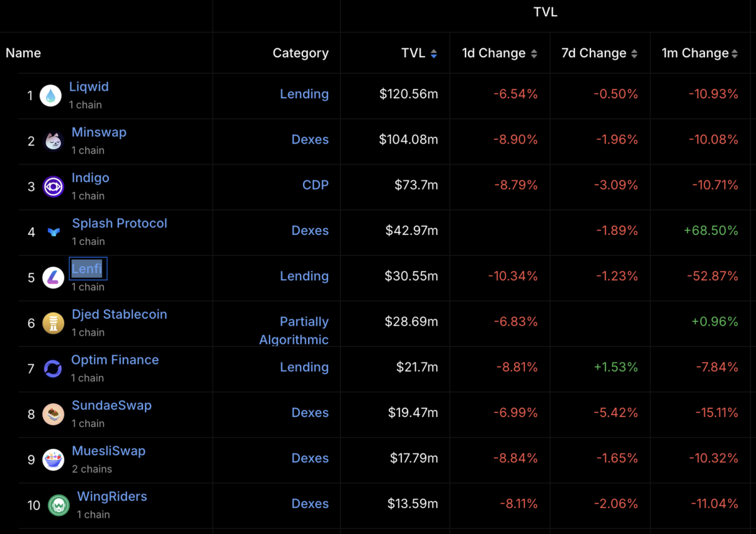
Task: Click the Indigo eye logo
Action: (x=53, y=186)
